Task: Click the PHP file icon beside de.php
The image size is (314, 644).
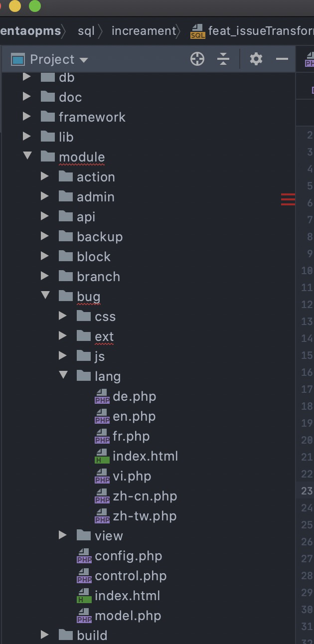Action: click(102, 397)
